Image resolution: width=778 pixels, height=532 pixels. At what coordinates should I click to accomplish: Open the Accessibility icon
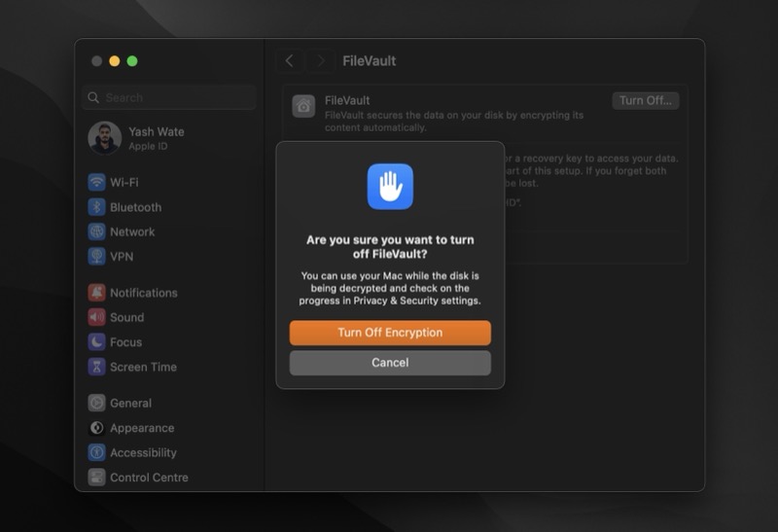96,452
